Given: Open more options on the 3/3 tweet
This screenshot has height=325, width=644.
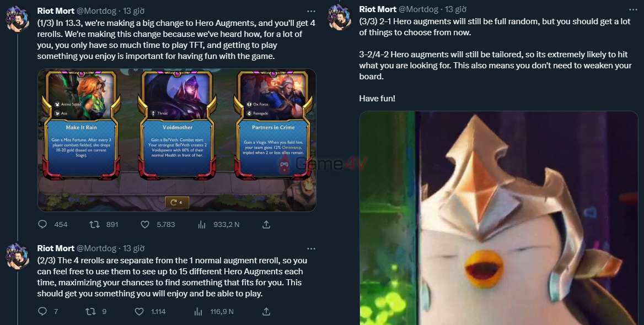Looking at the screenshot, I should (634, 9).
